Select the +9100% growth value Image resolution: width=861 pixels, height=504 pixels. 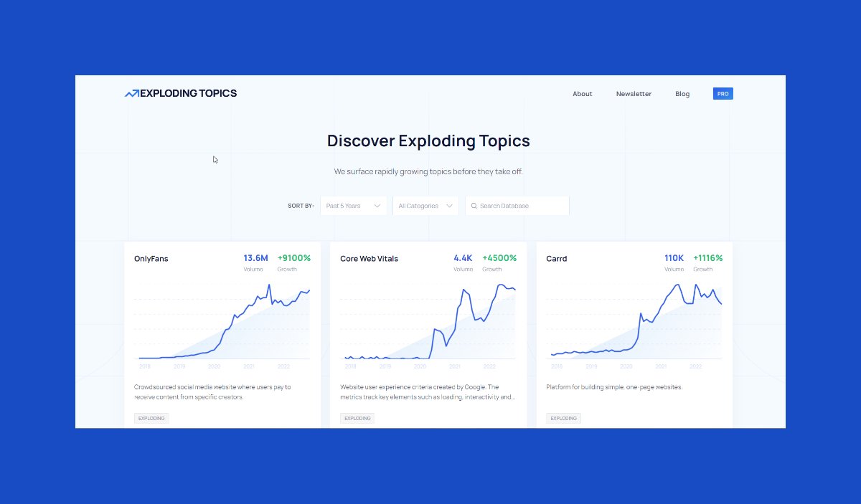click(x=294, y=258)
